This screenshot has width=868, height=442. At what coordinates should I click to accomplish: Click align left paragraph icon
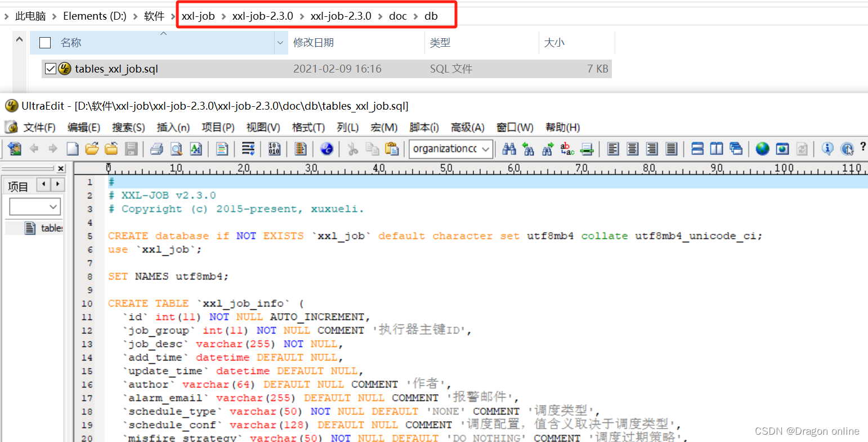tap(614, 148)
